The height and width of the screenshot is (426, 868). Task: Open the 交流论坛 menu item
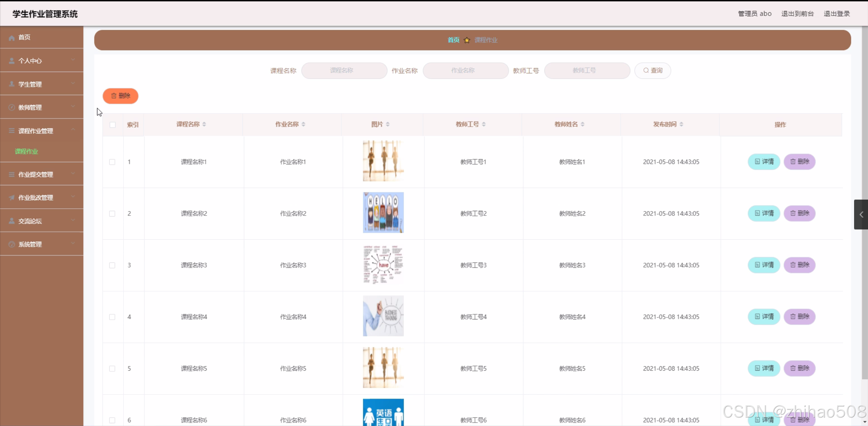[30, 221]
